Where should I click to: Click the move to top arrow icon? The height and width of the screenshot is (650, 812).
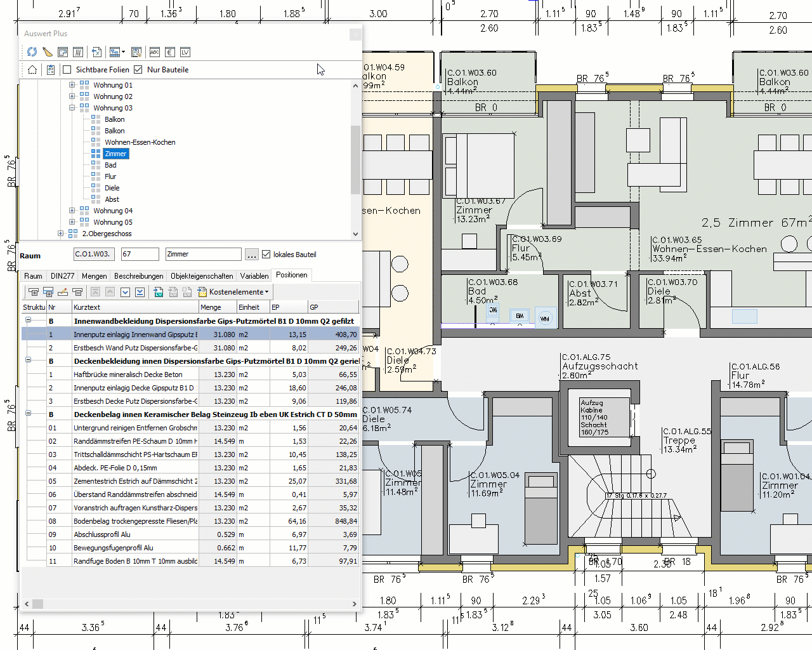[x=95, y=292]
